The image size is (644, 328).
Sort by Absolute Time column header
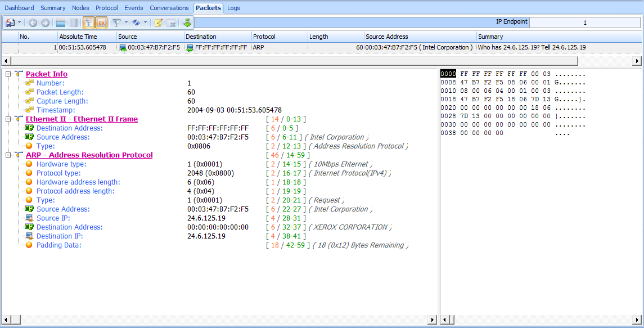[x=87, y=37]
